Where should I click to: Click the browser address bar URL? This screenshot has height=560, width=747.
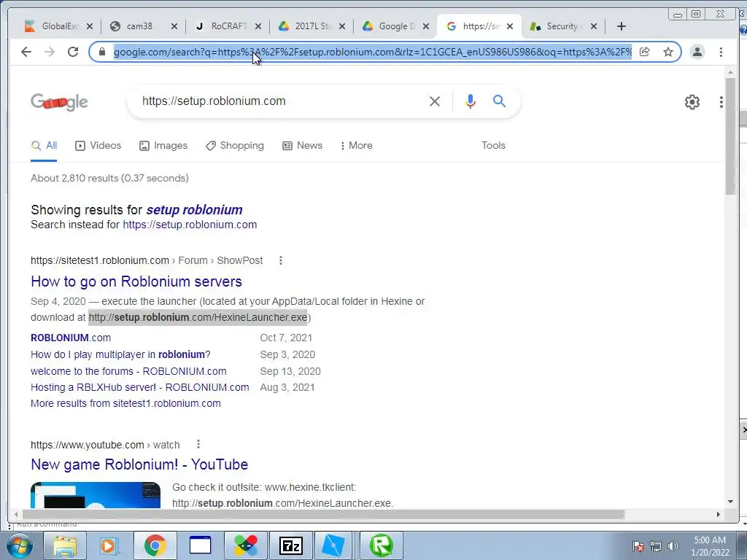tap(373, 52)
